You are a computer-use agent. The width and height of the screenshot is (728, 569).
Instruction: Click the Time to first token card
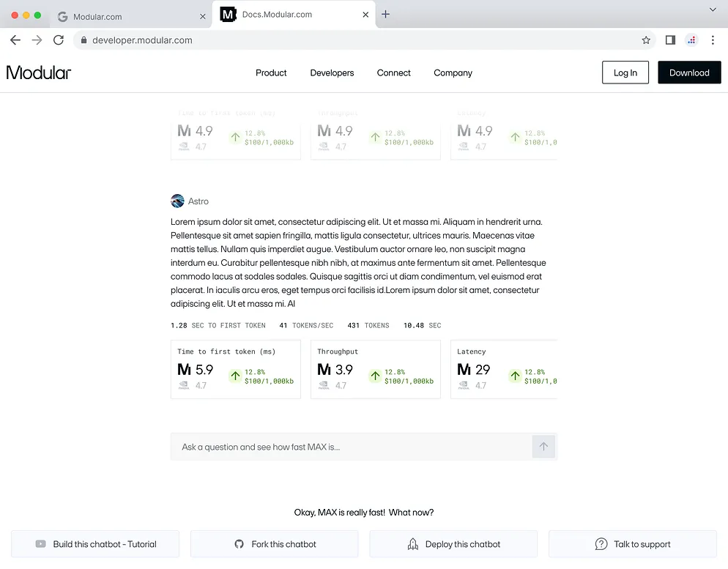tap(236, 369)
